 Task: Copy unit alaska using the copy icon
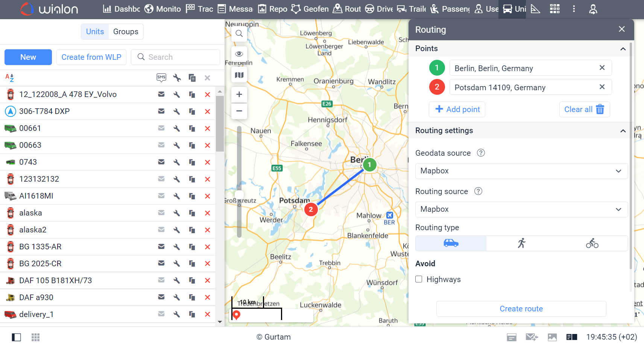click(x=192, y=213)
